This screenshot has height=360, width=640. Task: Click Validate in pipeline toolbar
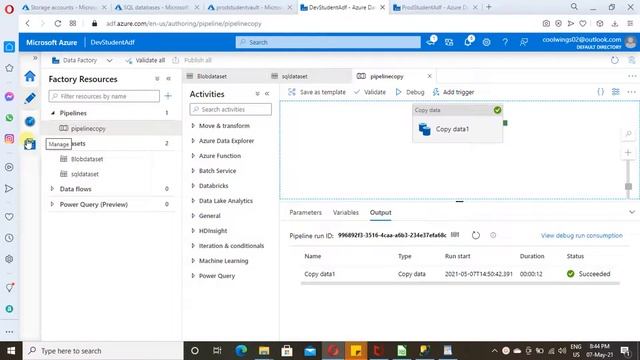click(x=370, y=92)
